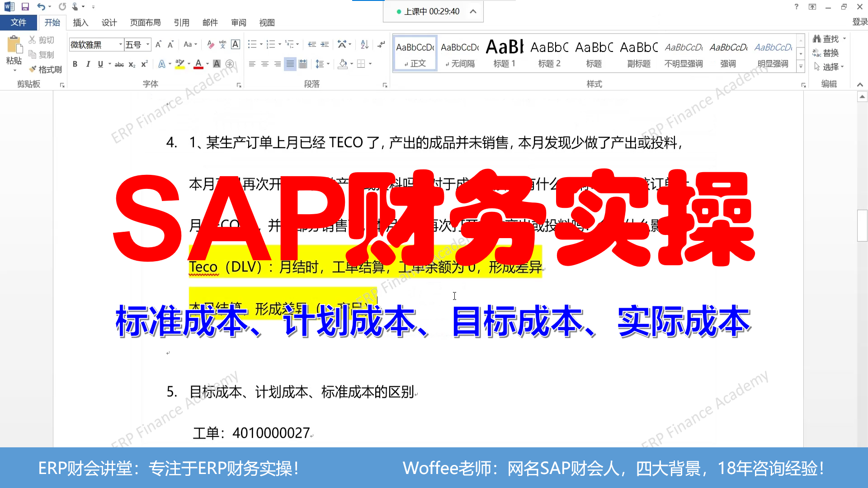Open the 视图 ribbon tab
Screen dimensions: 868x488
[x=267, y=23]
